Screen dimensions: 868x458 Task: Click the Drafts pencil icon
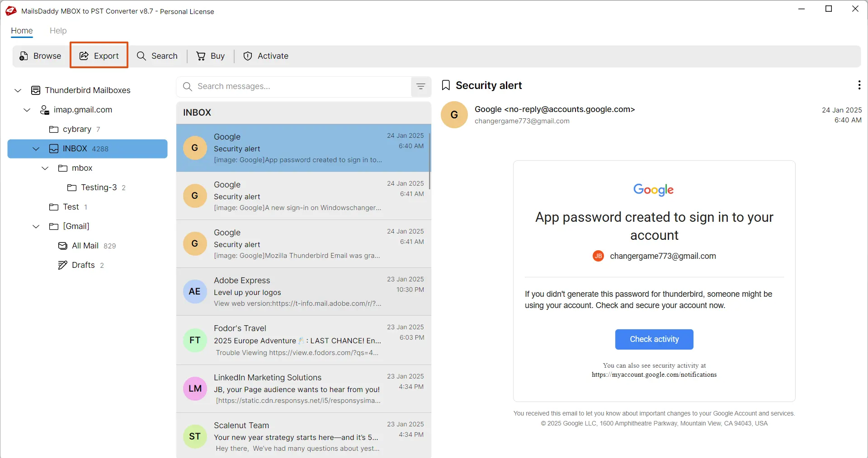(63, 265)
